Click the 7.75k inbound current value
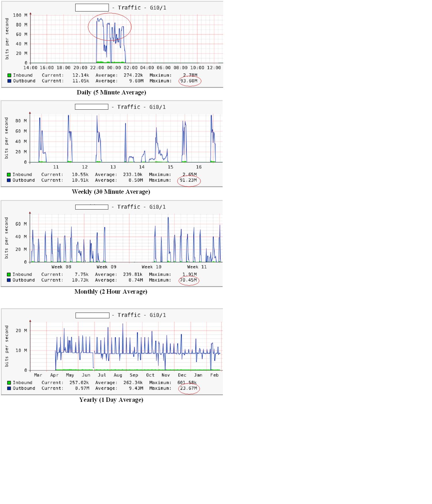Viewport: 432px width, 504px height. [82, 275]
